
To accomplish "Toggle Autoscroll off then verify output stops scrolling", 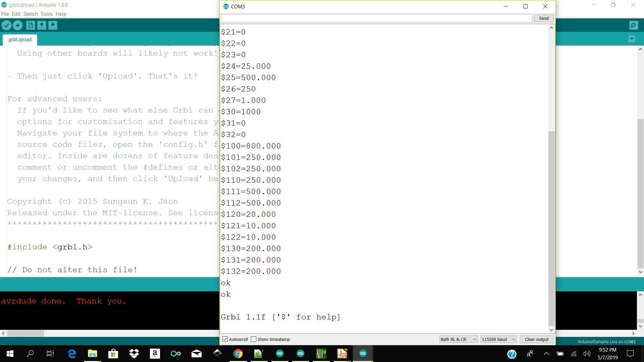I will pos(225,339).
